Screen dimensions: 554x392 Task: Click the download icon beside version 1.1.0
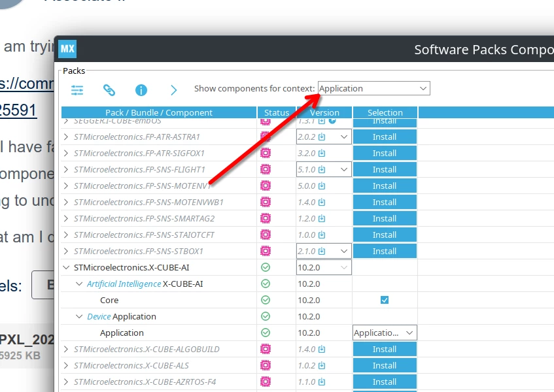322,382
